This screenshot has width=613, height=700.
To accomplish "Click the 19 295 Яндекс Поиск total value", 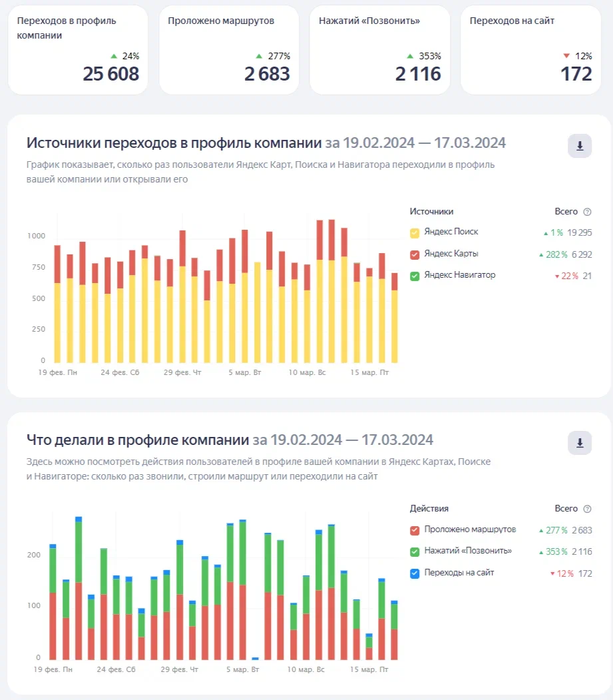I will point(580,232).
